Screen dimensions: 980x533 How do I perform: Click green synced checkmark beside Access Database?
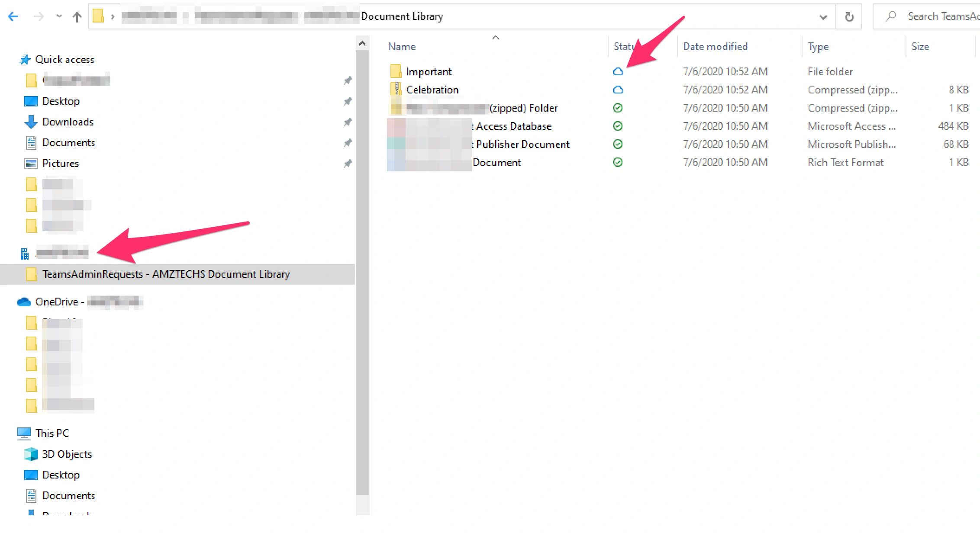click(x=618, y=126)
